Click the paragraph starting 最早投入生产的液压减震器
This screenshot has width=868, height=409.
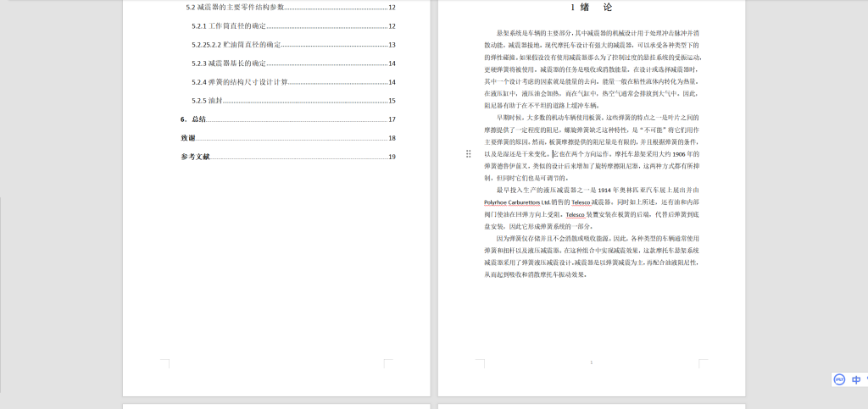coord(592,208)
